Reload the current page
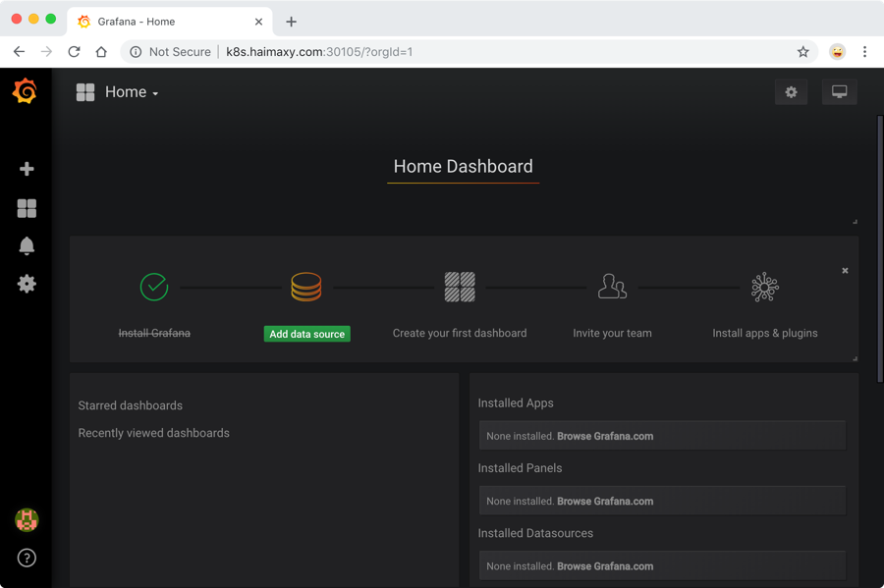The image size is (884, 588). 74,52
